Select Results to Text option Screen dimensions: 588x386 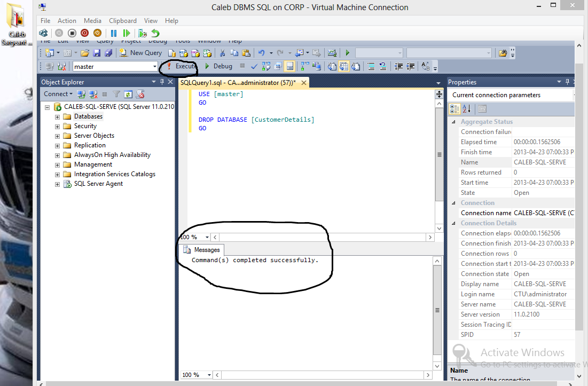(x=332, y=66)
